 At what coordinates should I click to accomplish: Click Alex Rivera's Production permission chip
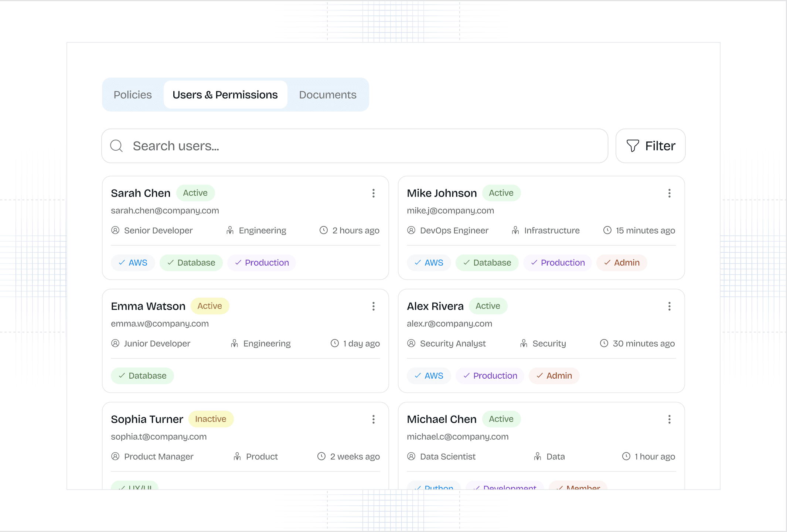490,376
